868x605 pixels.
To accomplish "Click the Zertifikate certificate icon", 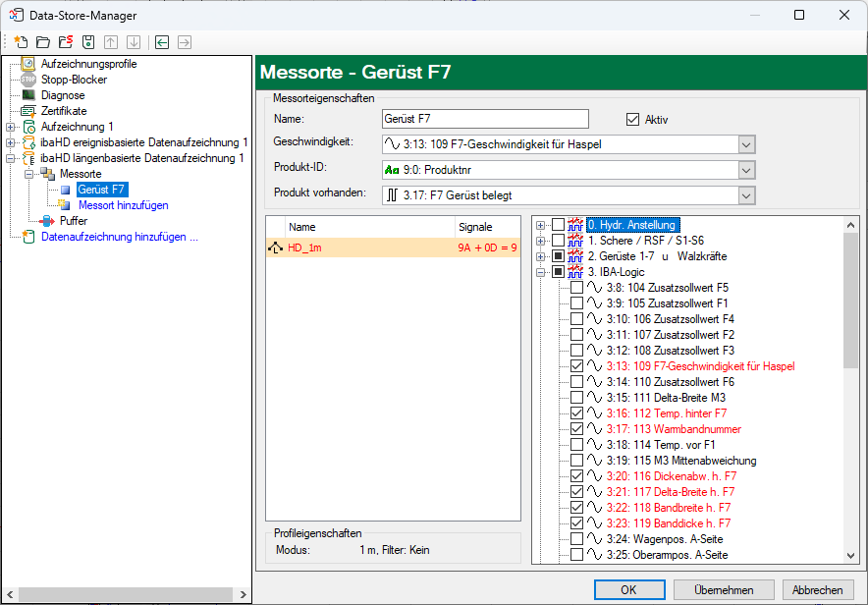I will (x=28, y=111).
